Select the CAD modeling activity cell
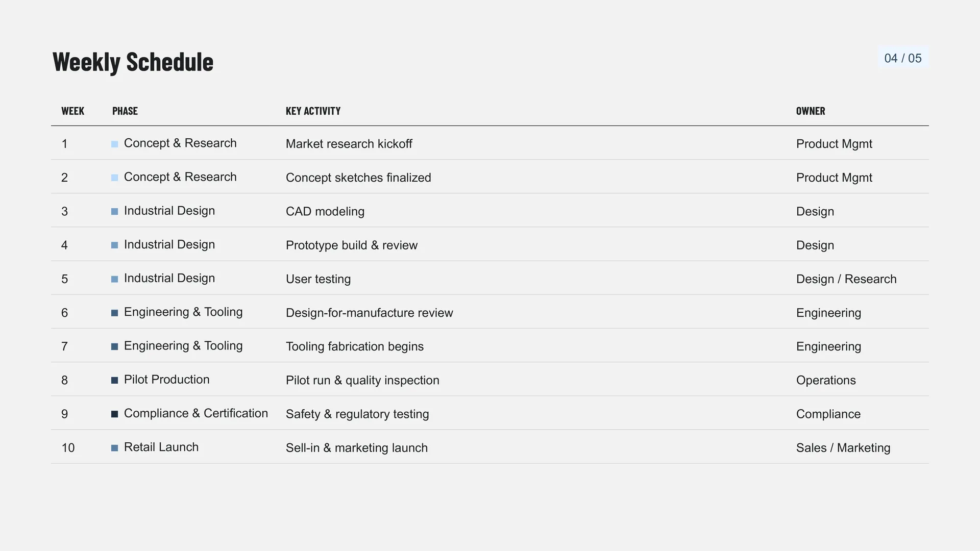980x551 pixels. (x=325, y=211)
